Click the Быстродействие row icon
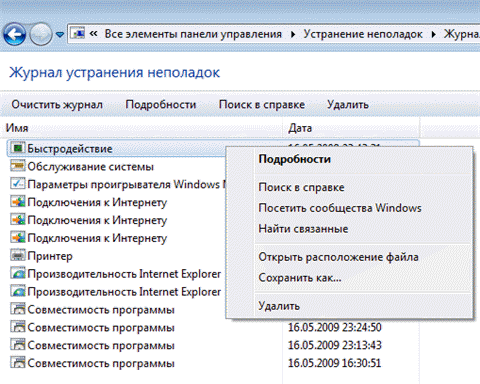 [x=18, y=148]
